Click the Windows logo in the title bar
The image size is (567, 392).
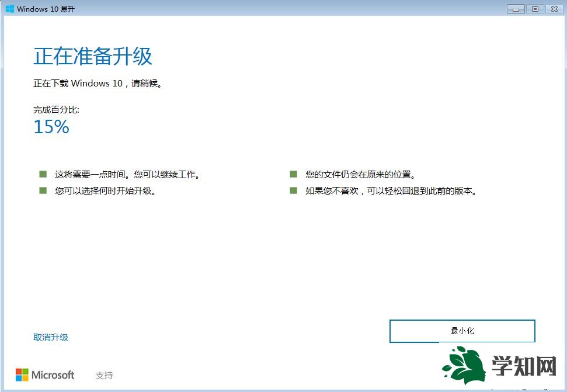tap(11, 9)
